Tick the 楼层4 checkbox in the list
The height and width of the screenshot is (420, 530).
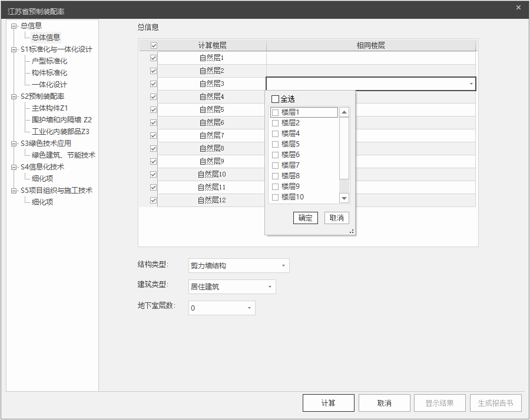click(x=275, y=134)
